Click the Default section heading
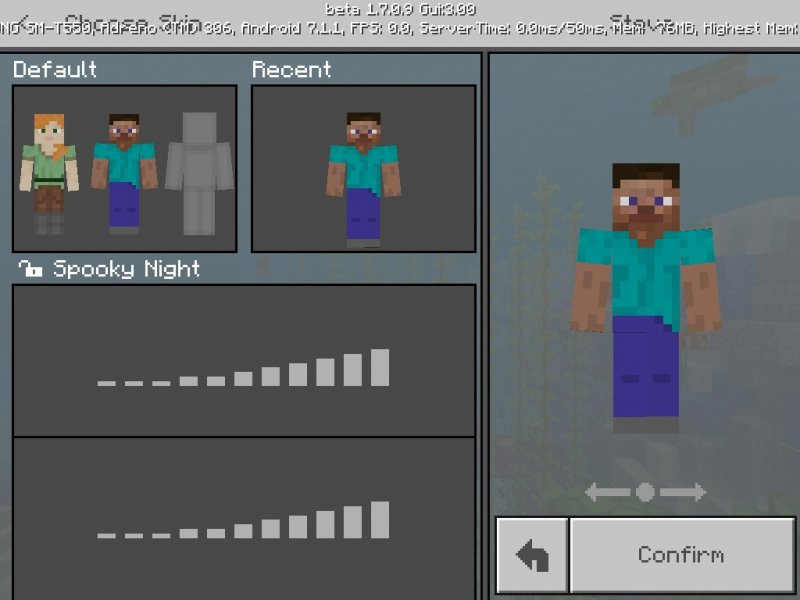800x600 pixels. [55, 69]
